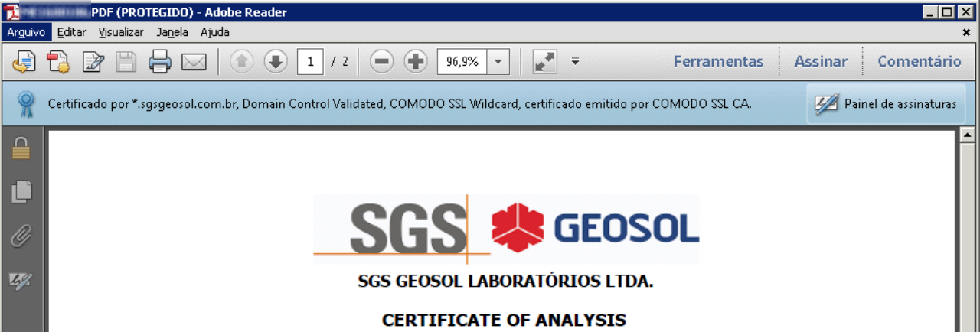Screen dimensions: 980x332
Task: Click Painel de assinaturas button
Action: pyautogui.click(x=886, y=104)
